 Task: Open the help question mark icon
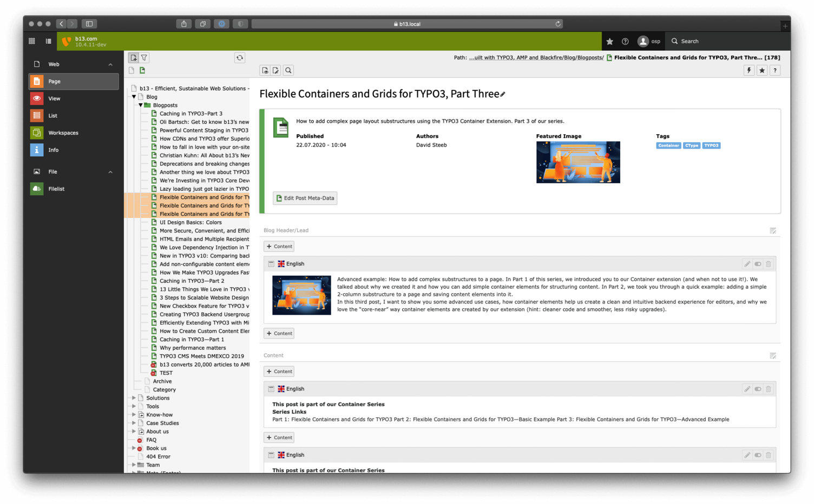coord(774,70)
